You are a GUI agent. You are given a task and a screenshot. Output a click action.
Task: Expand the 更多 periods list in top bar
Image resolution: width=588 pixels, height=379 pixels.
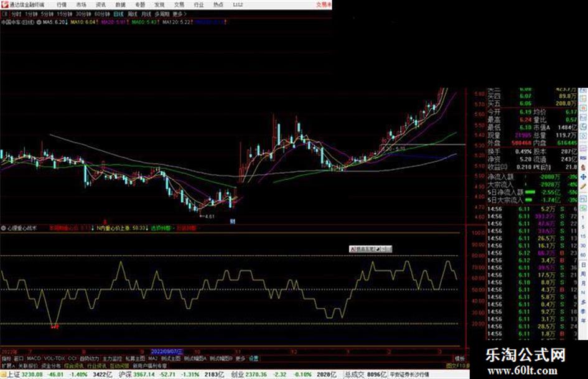(179, 14)
